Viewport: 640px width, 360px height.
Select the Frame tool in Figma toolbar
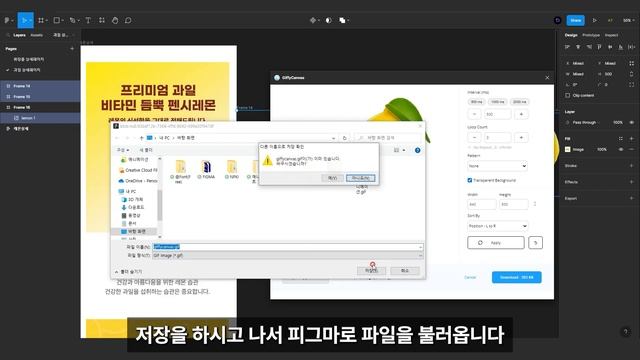[x=41, y=20]
